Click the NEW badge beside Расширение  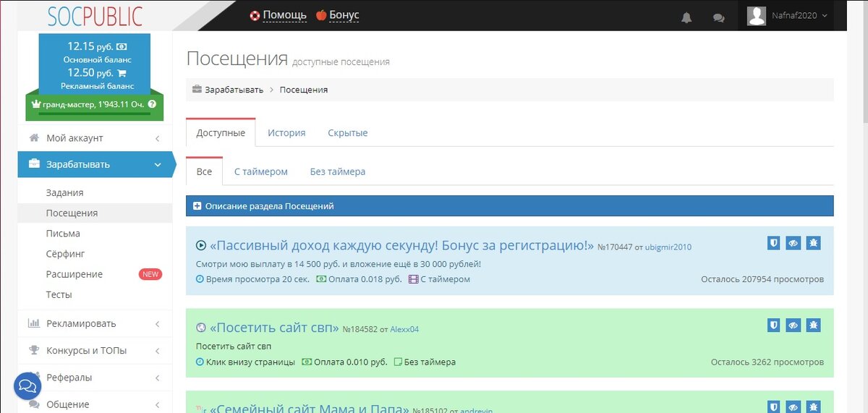tap(150, 274)
